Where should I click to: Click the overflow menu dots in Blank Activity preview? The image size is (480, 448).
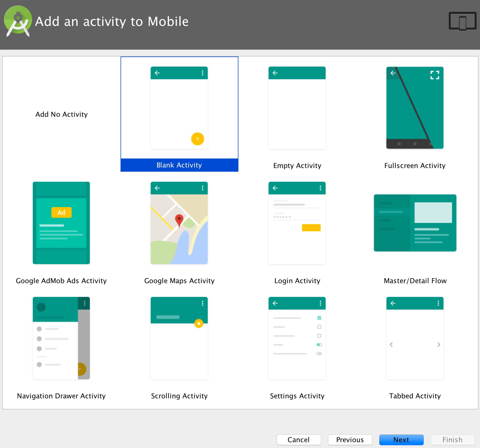click(x=202, y=73)
